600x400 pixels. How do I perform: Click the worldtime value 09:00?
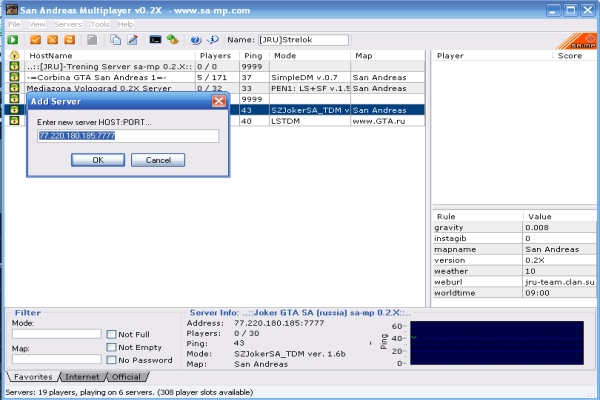click(537, 293)
